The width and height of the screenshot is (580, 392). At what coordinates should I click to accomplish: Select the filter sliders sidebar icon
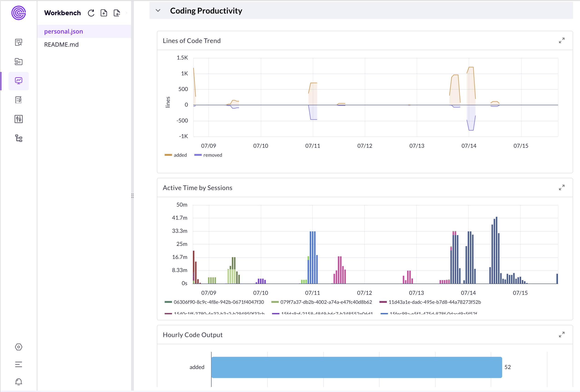pyautogui.click(x=18, y=119)
